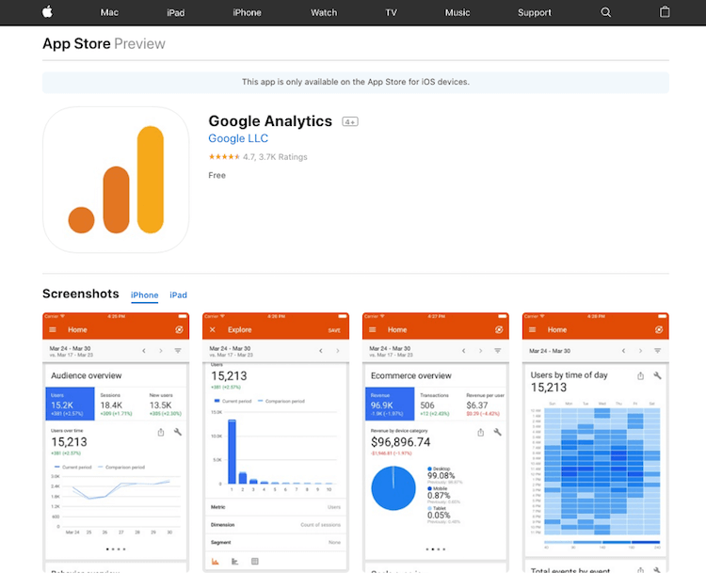This screenshot has height=588, width=706.
Task: Click the Google Analytics app icon
Action: coord(116,180)
